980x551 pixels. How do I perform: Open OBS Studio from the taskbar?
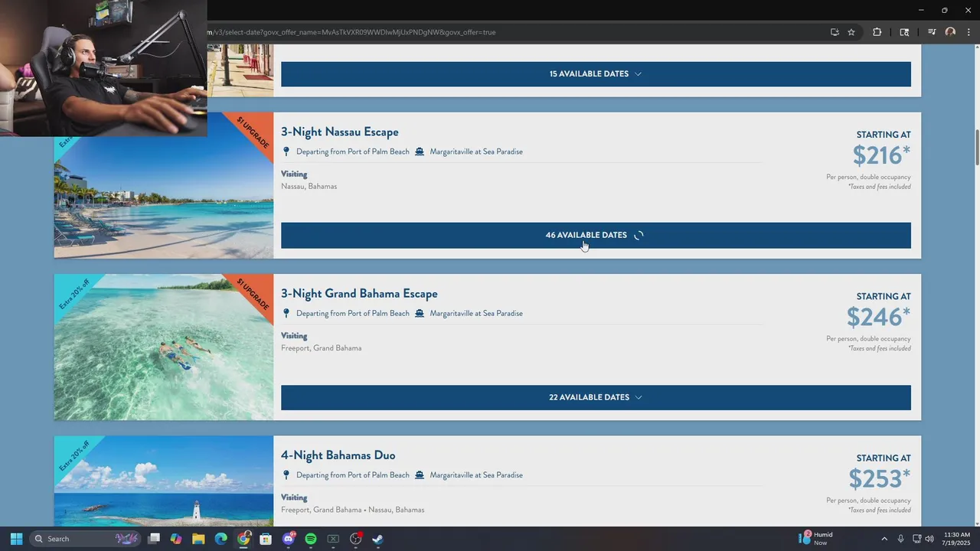tap(356, 539)
